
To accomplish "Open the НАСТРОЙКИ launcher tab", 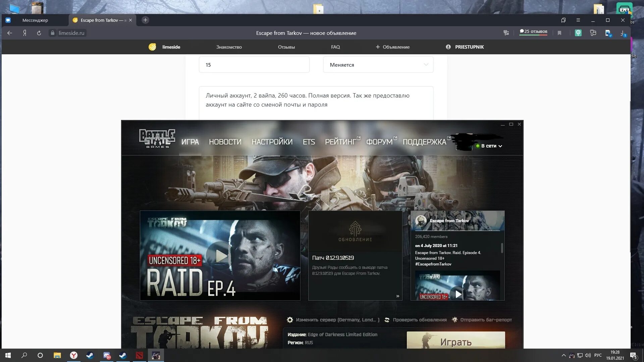I will point(272,142).
